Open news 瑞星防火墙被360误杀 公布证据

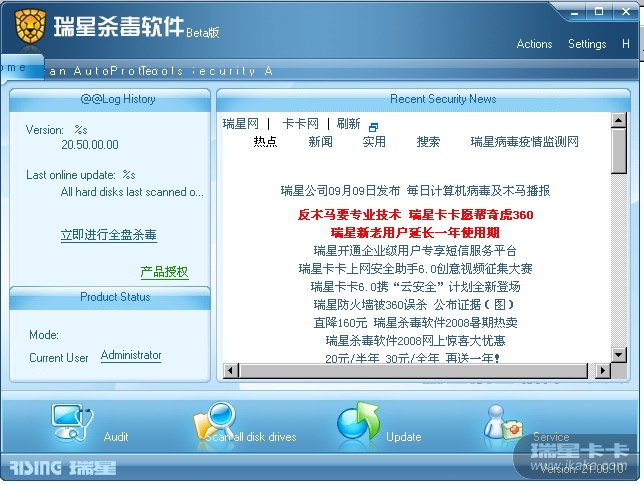tap(414, 304)
